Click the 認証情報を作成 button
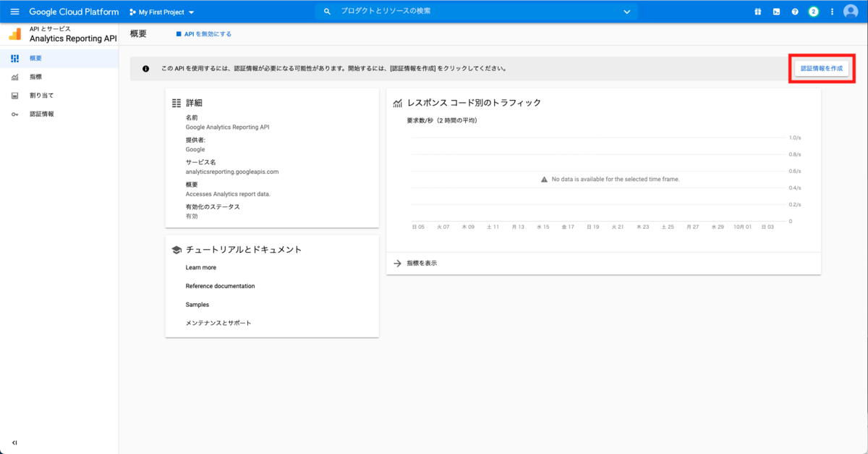Image resolution: width=868 pixels, height=454 pixels. click(x=821, y=68)
